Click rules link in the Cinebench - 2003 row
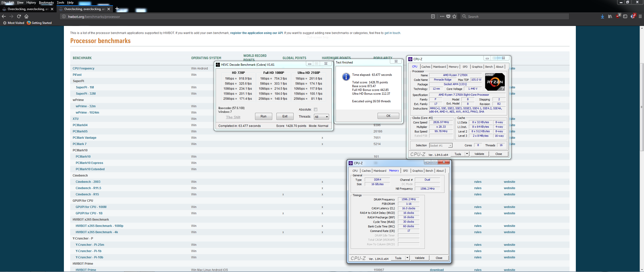The image size is (644, 272). coord(478,182)
